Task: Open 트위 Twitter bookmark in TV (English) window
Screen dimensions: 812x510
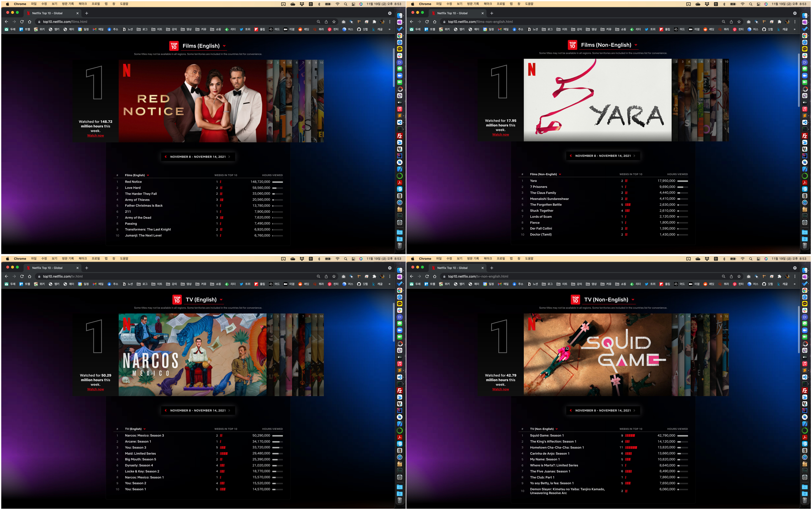Action: click(x=245, y=284)
